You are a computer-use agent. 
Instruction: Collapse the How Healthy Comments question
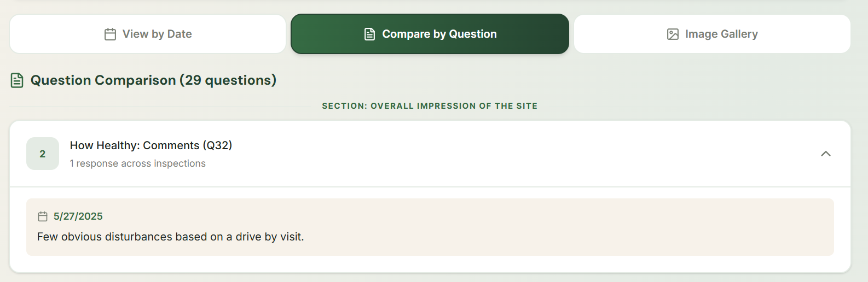825,154
